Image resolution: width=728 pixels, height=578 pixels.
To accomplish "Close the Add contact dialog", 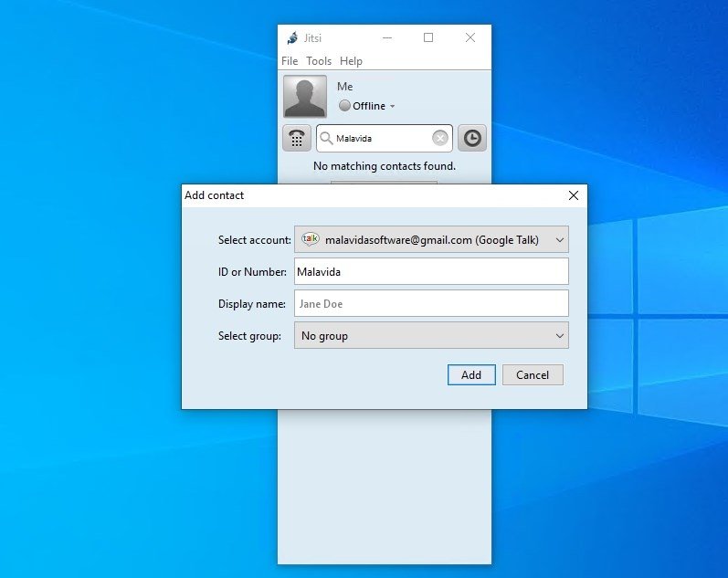I will [574, 195].
